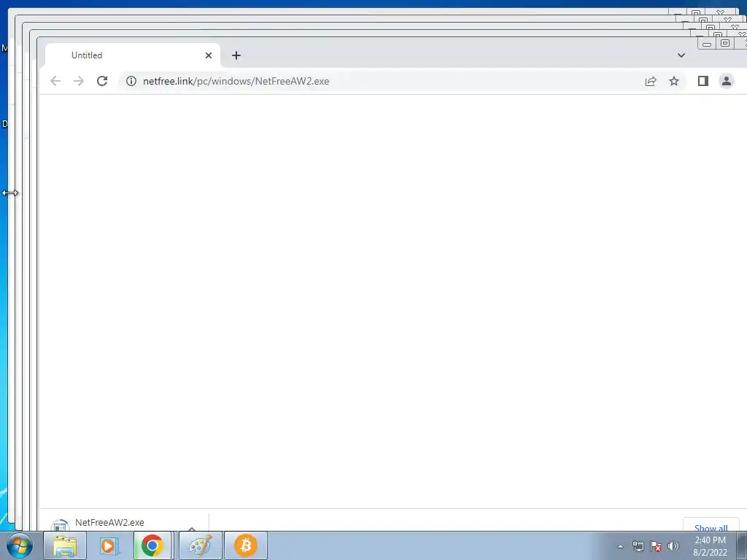
Task: Open the Chrome profile avatar
Action: point(727,81)
